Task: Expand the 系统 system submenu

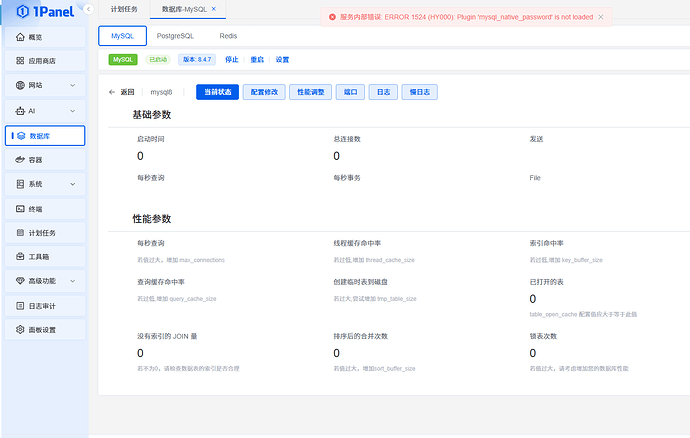Action: click(x=72, y=184)
